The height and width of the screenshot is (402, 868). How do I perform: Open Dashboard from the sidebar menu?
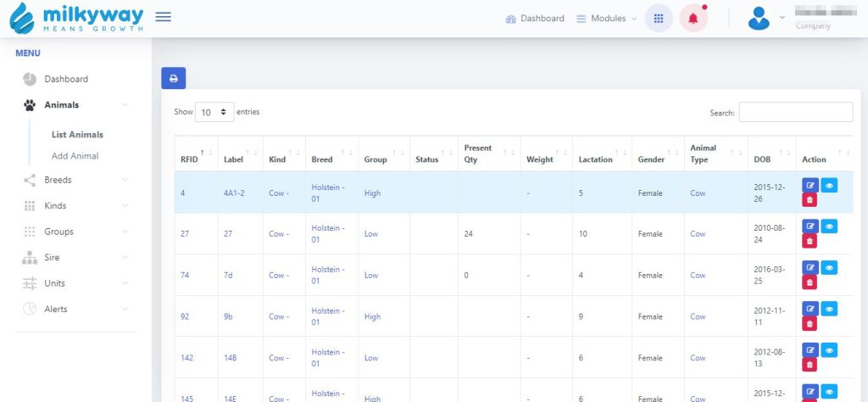(66, 79)
